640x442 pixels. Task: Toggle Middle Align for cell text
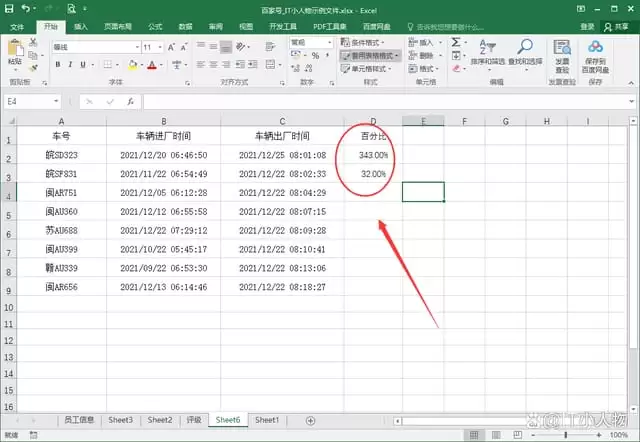(x=213, y=46)
